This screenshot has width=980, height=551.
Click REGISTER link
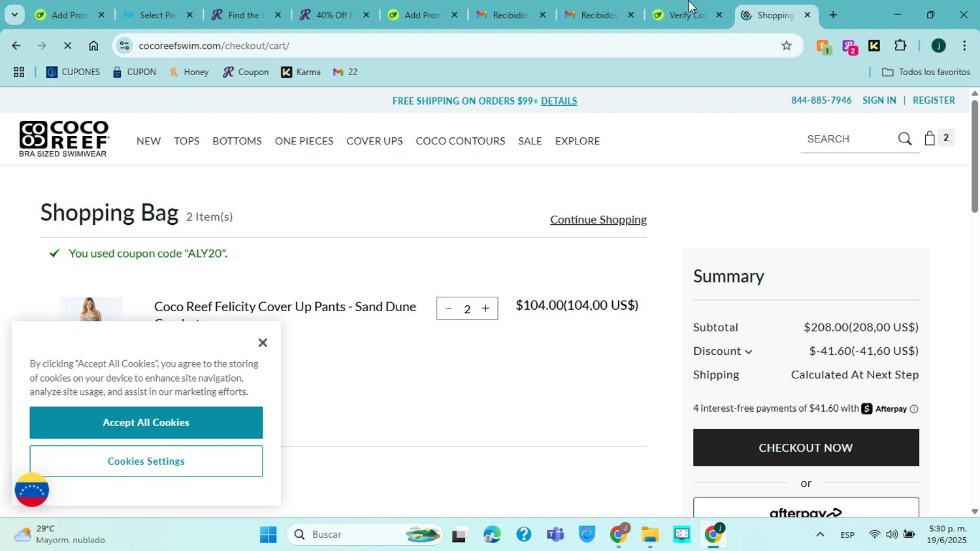pos(934,100)
